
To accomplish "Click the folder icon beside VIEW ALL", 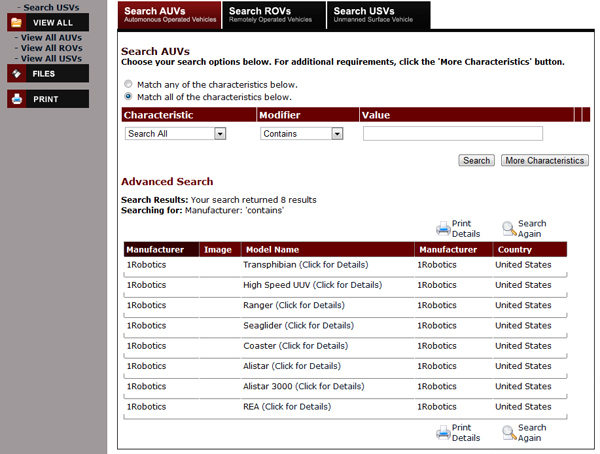I will click(16, 23).
